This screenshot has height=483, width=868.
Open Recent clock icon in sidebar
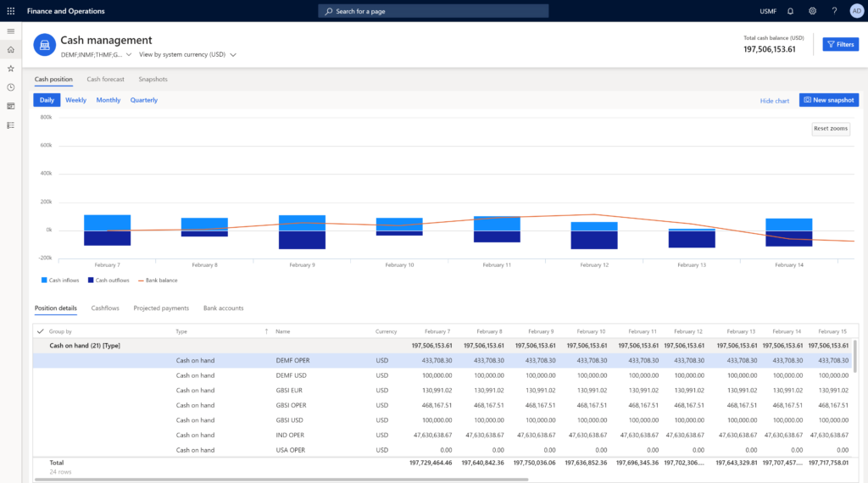11,87
